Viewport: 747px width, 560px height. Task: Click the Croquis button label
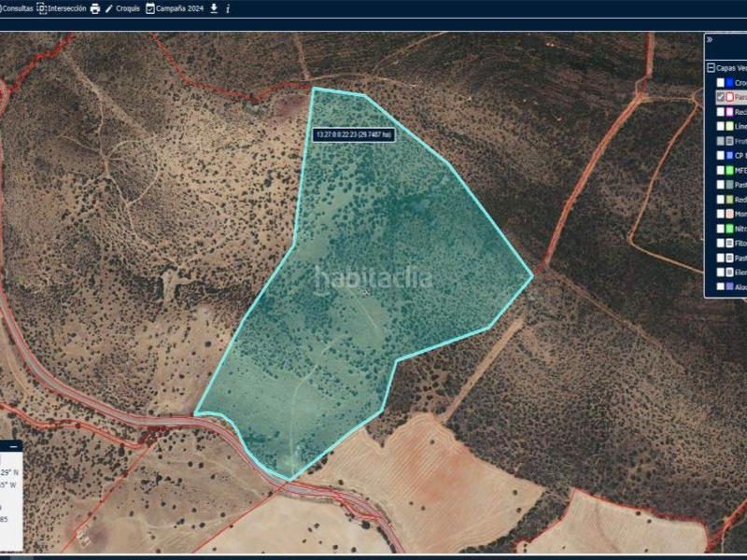point(128,8)
